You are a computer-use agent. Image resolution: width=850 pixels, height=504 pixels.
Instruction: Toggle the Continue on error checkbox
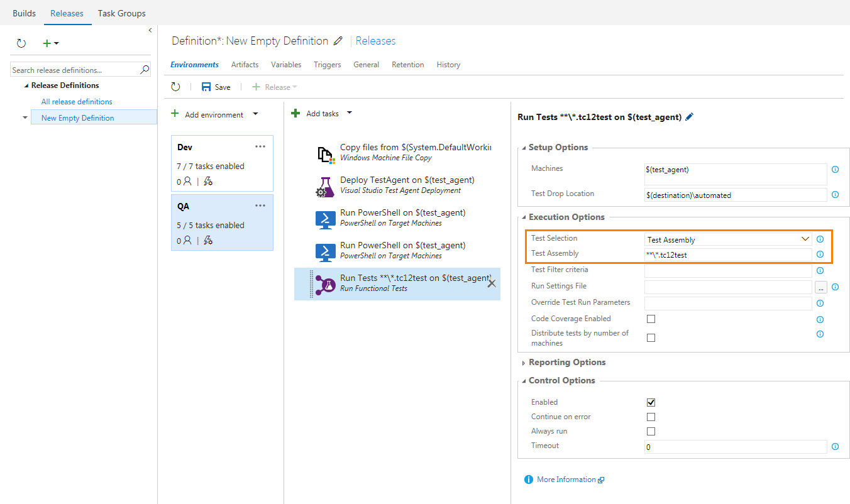pyautogui.click(x=651, y=417)
